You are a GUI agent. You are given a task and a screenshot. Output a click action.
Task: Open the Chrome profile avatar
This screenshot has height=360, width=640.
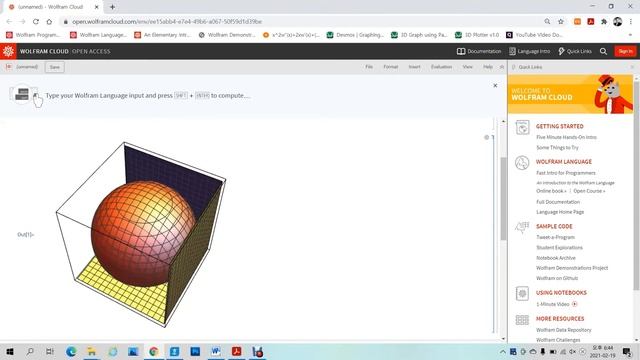(x=617, y=22)
